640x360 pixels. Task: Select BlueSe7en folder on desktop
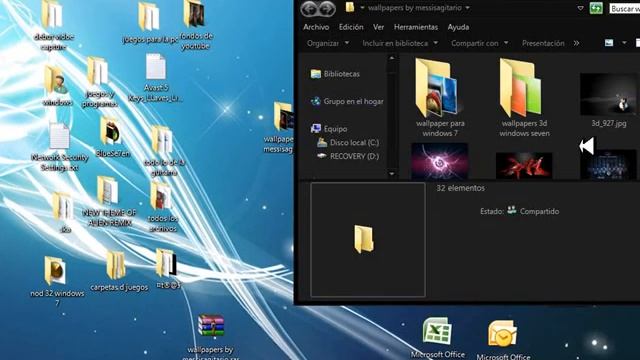click(112, 137)
